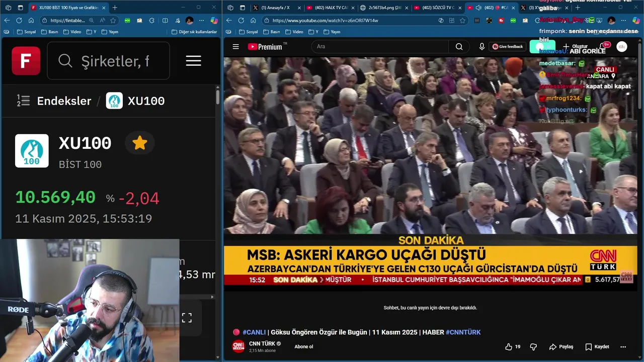The width and height of the screenshot is (644, 362).
Task: Reload the YouTube browser page
Action: coord(241,21)
